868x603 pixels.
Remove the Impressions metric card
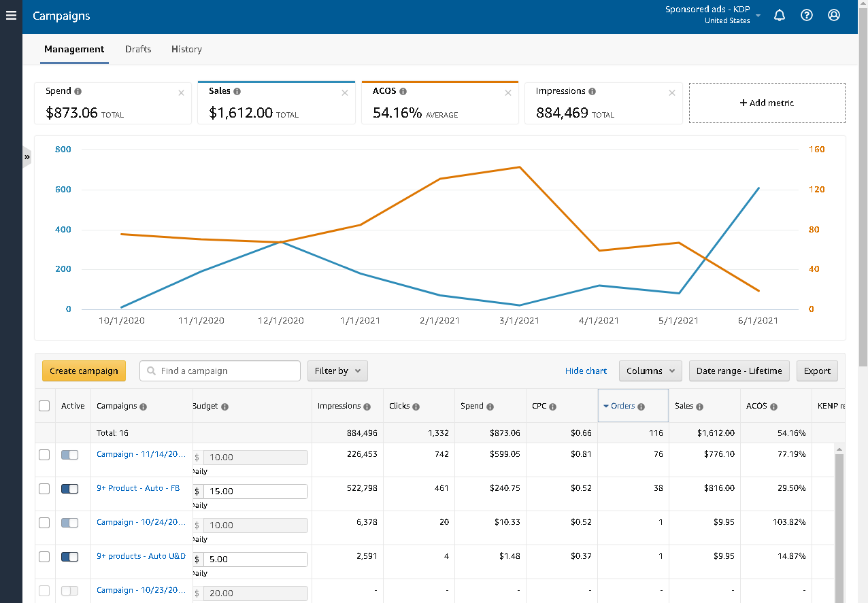tap(672, 93)
